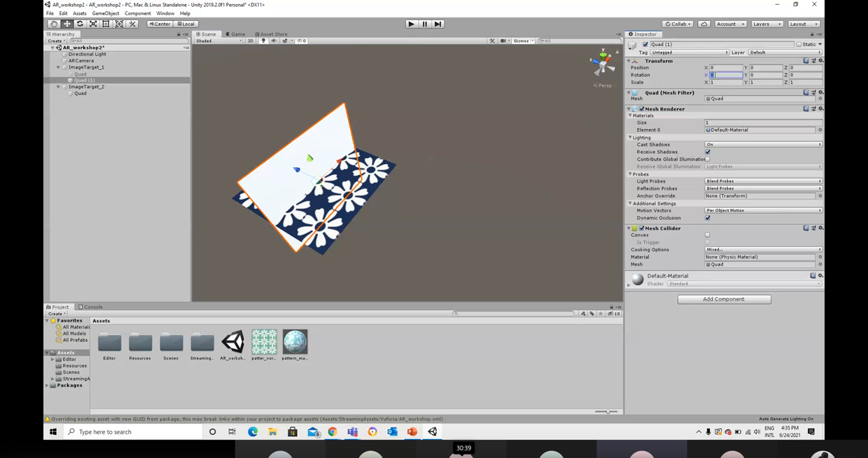Start Play mode

point(411,24)
